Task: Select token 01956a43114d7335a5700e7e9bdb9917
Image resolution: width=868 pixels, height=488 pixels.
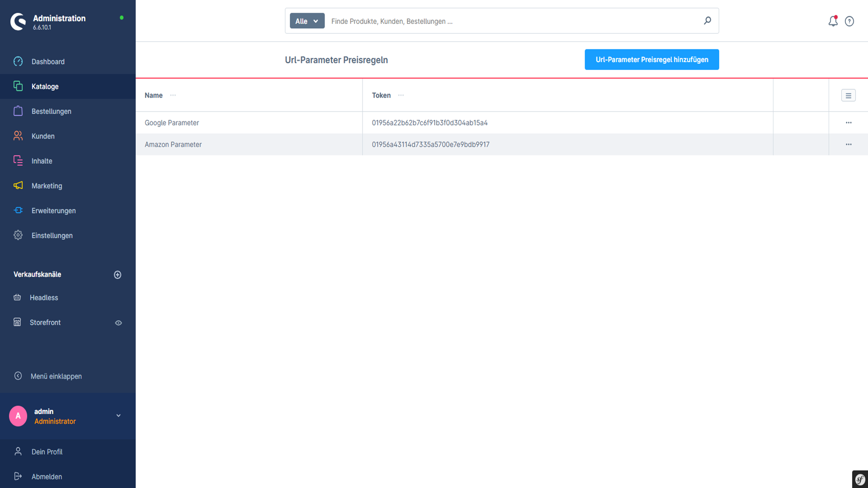Action: pos(430,145)
